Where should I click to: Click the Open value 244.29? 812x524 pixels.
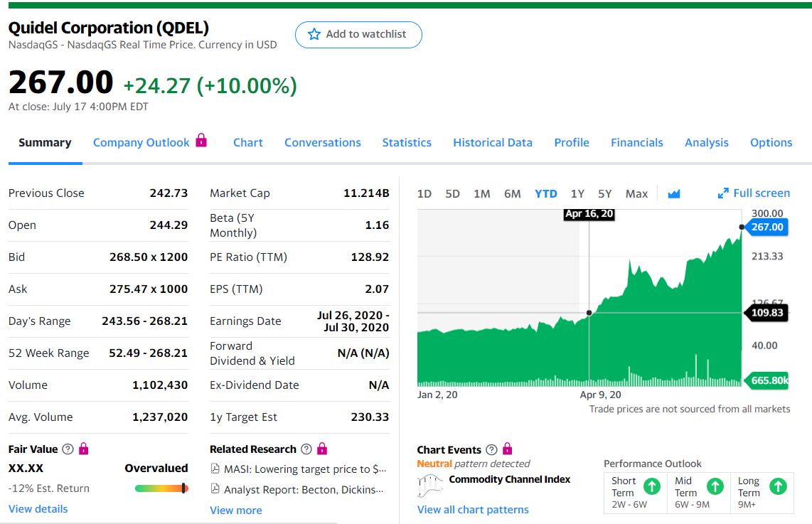point(169,225)
